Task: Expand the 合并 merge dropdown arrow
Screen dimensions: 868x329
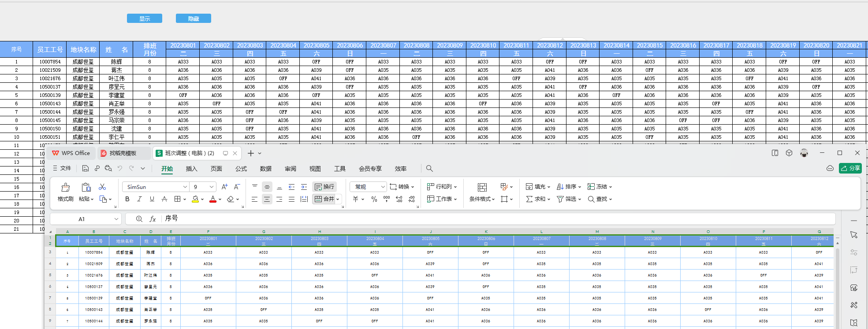Action: tap(338, 199)
